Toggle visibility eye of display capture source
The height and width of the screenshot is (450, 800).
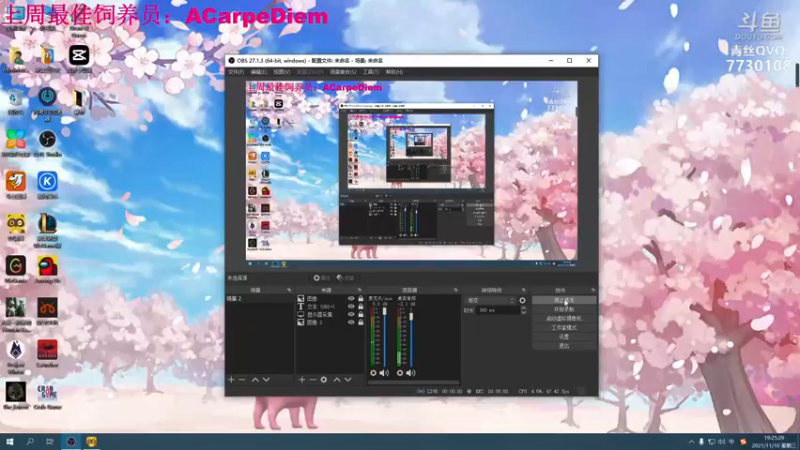tap(351, 314)
